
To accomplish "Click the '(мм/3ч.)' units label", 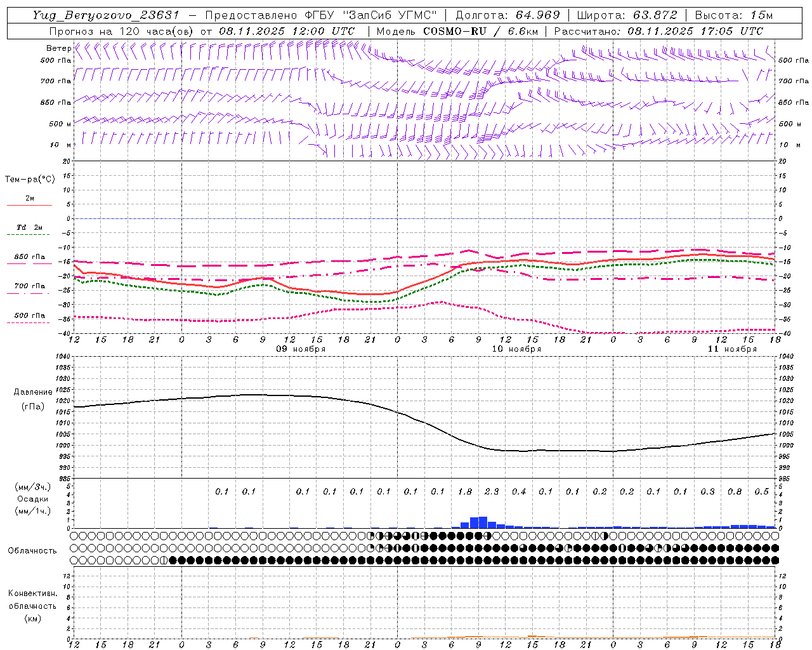I will click(x=33, y=487).
